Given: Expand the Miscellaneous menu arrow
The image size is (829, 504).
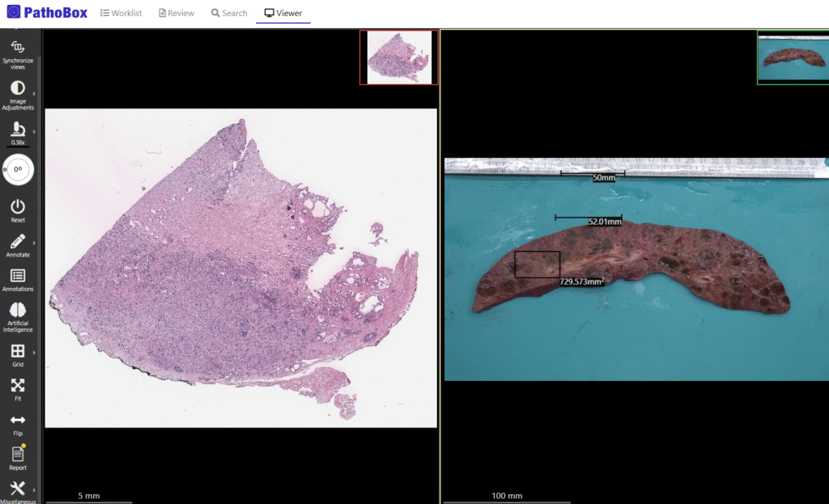Looking at the screenshot, I should point(33,490).
